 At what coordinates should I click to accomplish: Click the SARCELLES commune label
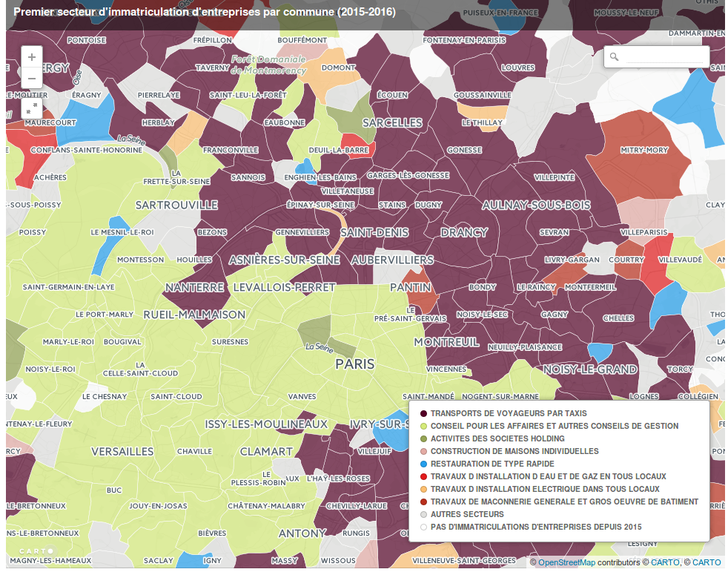coord(392,122)
